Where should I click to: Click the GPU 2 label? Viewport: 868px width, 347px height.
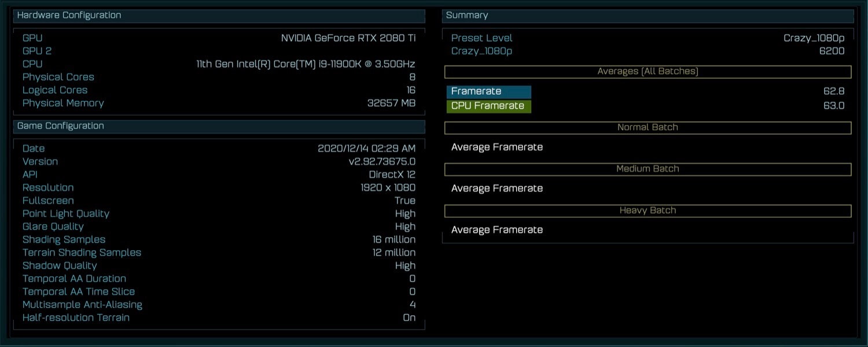[x=37, y=51]
